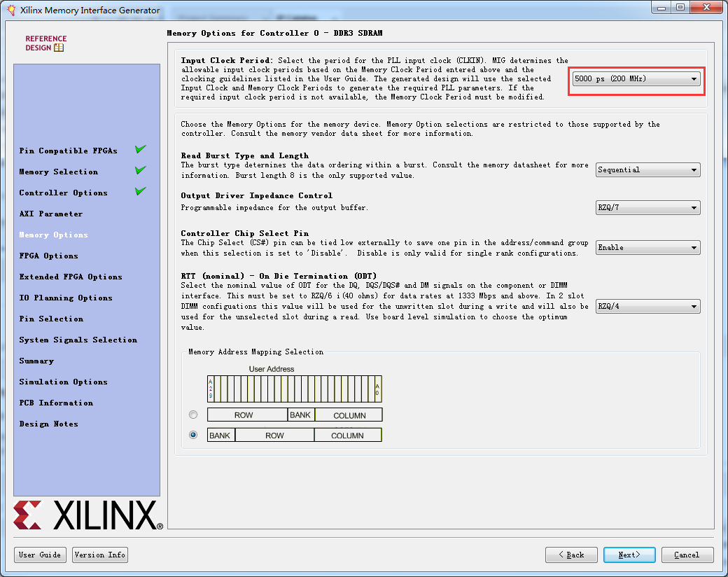Click Memory Options for Controller 0 title

[x=274, y=33]
